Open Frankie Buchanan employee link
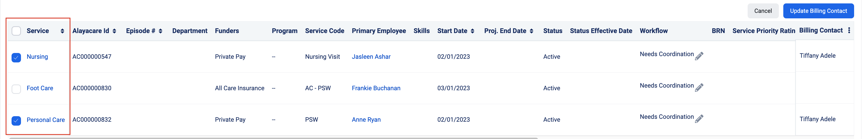This screenshot has width=868, height=139. pos(376,88)
